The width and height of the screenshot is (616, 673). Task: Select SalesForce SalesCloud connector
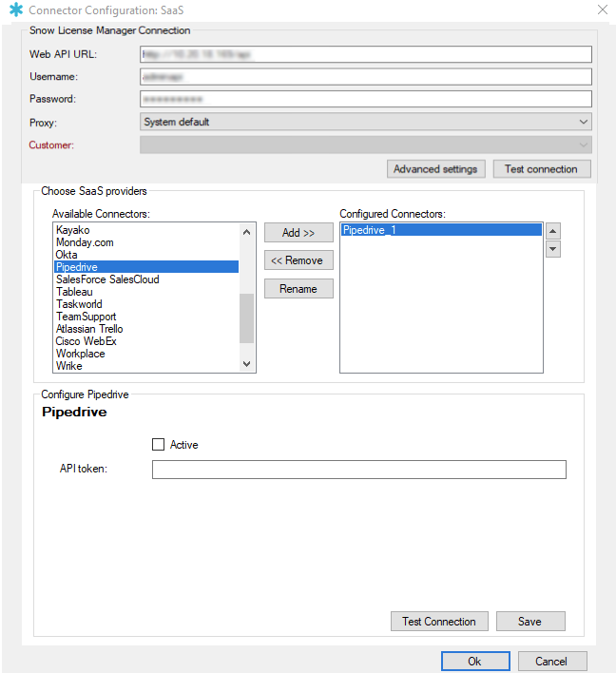tap(107, 279)
